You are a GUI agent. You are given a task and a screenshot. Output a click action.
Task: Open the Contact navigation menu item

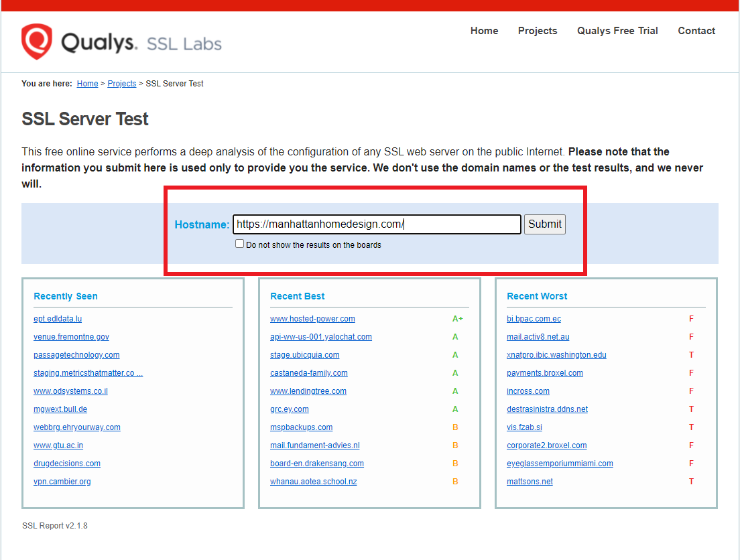pos(696,31)
